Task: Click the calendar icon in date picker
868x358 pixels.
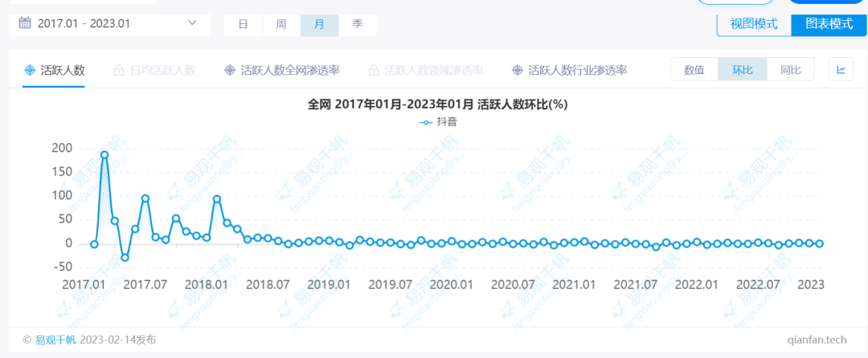Action: click(x=25, y=23)
